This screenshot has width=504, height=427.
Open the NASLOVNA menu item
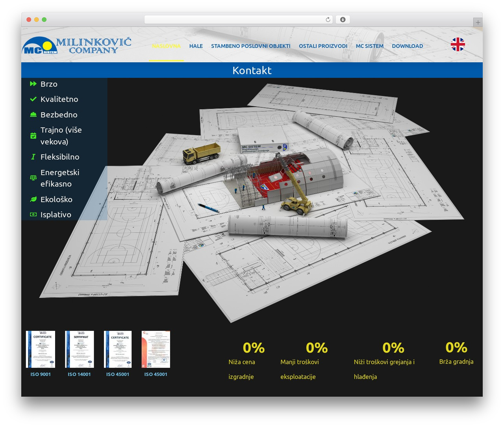pos(166,46)
